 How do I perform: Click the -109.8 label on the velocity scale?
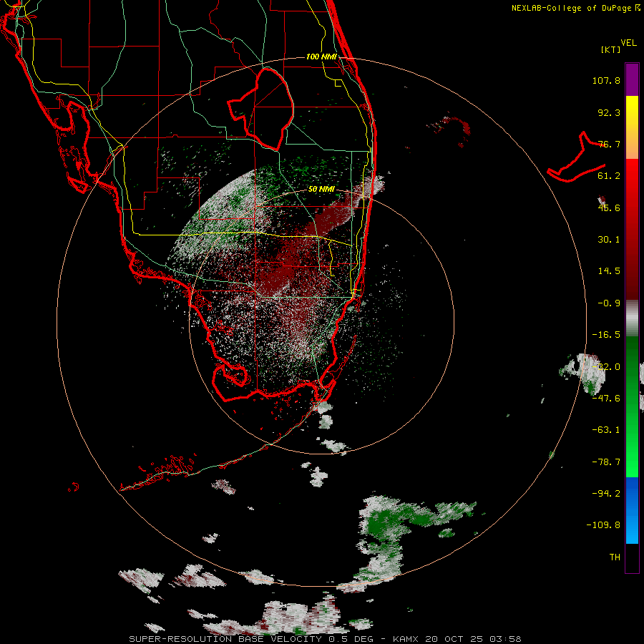coord(603,525)
